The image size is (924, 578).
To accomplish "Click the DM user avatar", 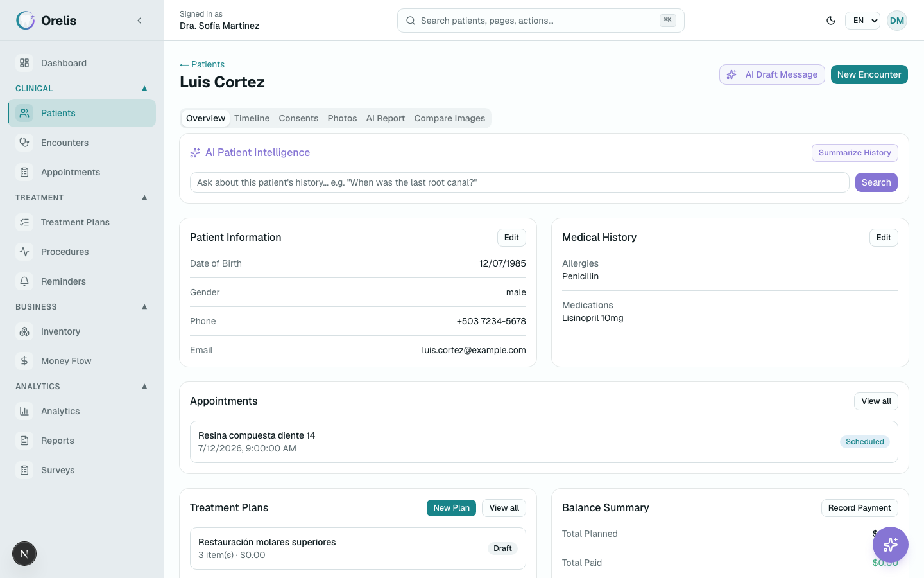I will 897,21.
